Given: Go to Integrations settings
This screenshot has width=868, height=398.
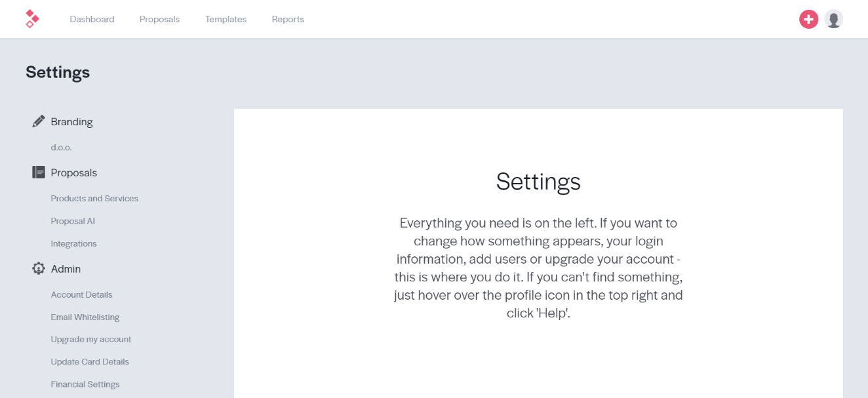Looking at the screenshot, I should coord(73,243).
